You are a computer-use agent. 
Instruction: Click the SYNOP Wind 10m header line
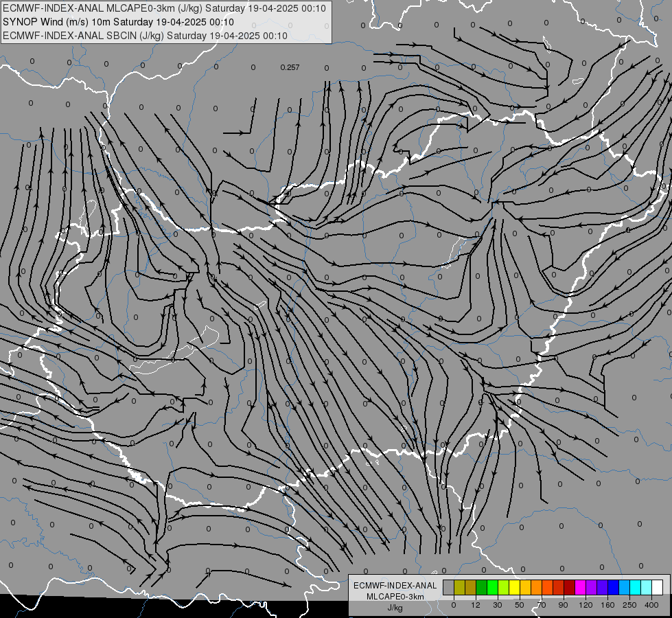coord(118,22)
